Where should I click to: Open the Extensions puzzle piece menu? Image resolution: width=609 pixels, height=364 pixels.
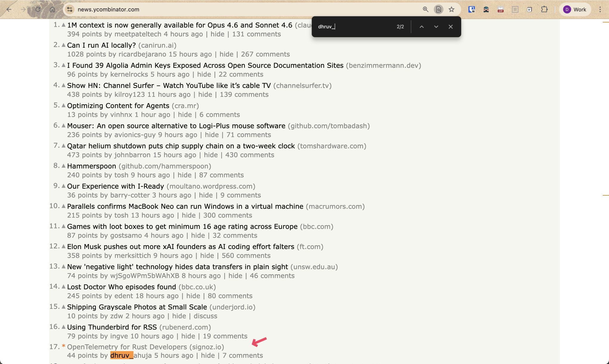click(x=544, y=9)
